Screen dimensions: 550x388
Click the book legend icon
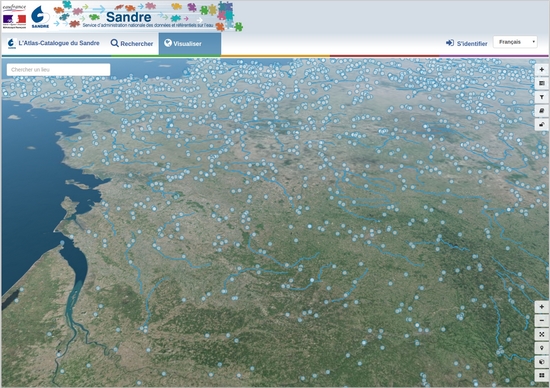542,111
